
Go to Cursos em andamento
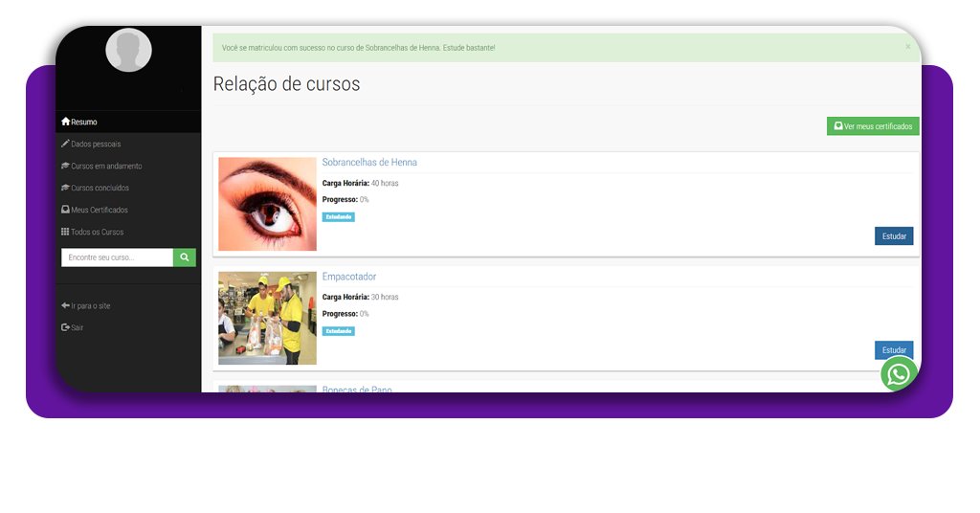click(x=101, y=166)
